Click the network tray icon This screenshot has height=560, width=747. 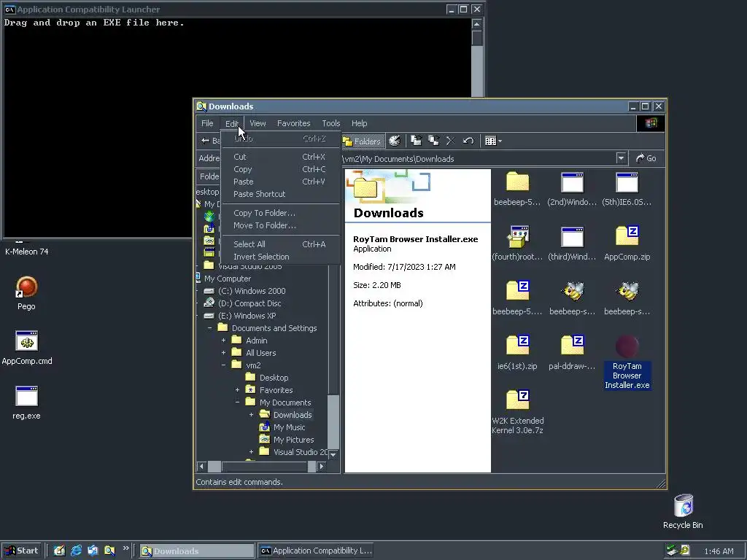click(672, 551)
